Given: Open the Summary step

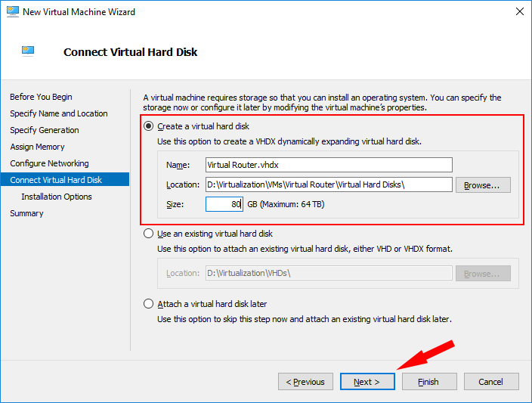Looking at the screenshot, I should click(26, 213).
